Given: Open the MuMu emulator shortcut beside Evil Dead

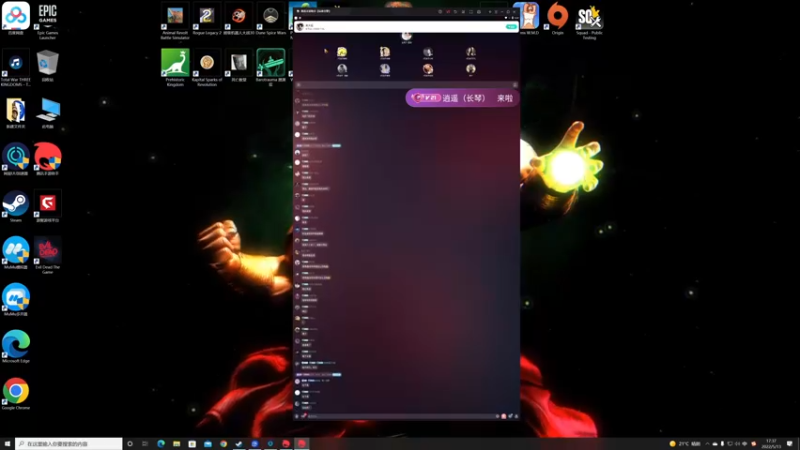Looking at the screenshot, I should point(16,253).
